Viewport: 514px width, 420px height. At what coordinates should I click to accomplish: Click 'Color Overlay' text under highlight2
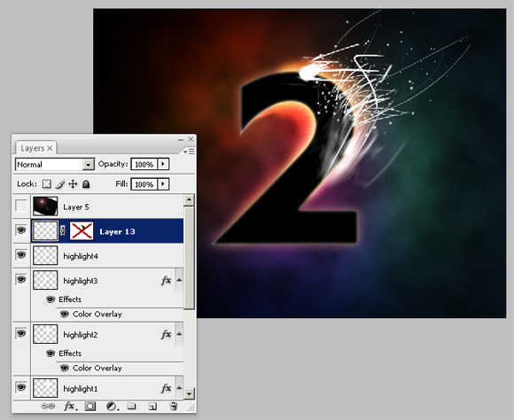[x=97, y=369]
